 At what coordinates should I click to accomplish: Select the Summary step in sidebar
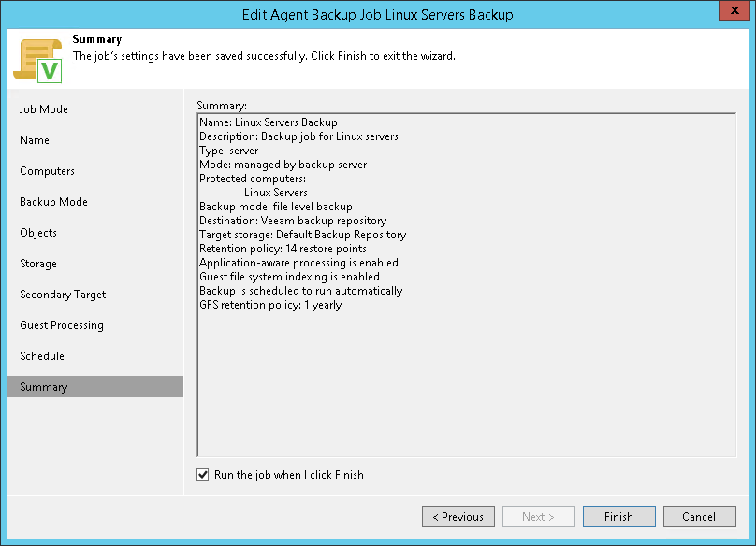pyautogui.click(x=44, y=387)
